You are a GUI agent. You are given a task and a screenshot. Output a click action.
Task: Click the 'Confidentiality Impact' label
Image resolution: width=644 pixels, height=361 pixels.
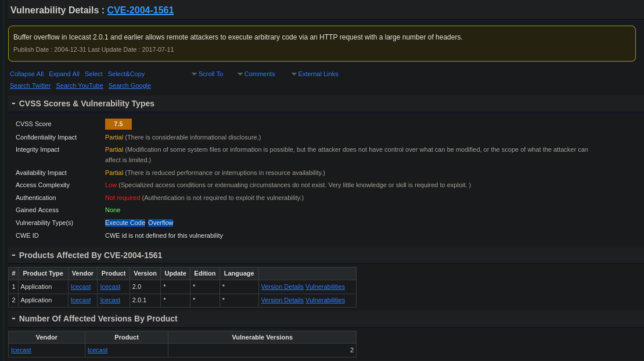point(46,137)
